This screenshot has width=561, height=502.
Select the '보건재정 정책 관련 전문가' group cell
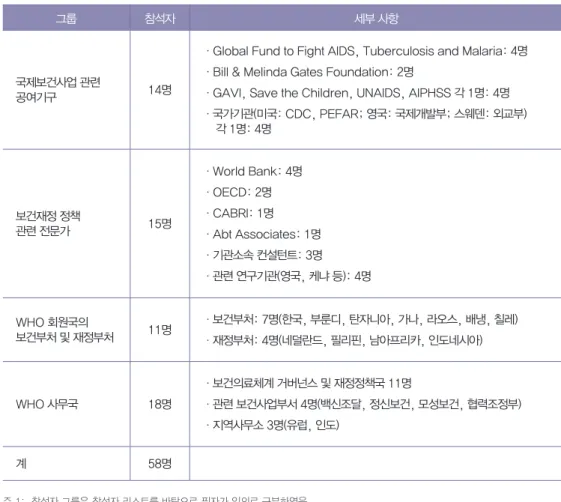tap(48, 223)
